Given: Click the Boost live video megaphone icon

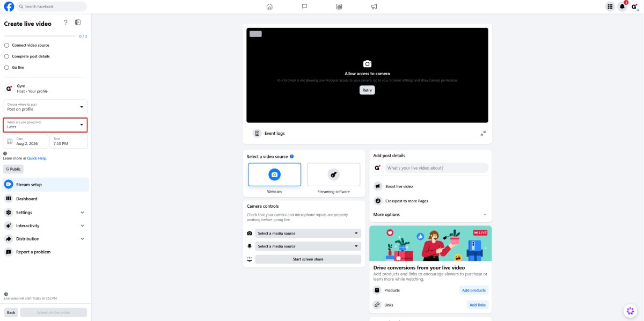Looking at the screenshot, I should tap(378, 186).
